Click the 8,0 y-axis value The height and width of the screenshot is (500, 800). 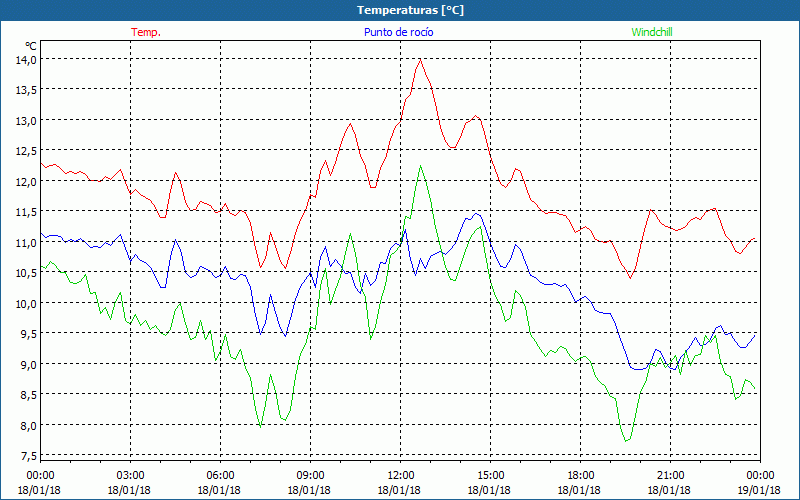pyautogui.click(x=29, y=426)
